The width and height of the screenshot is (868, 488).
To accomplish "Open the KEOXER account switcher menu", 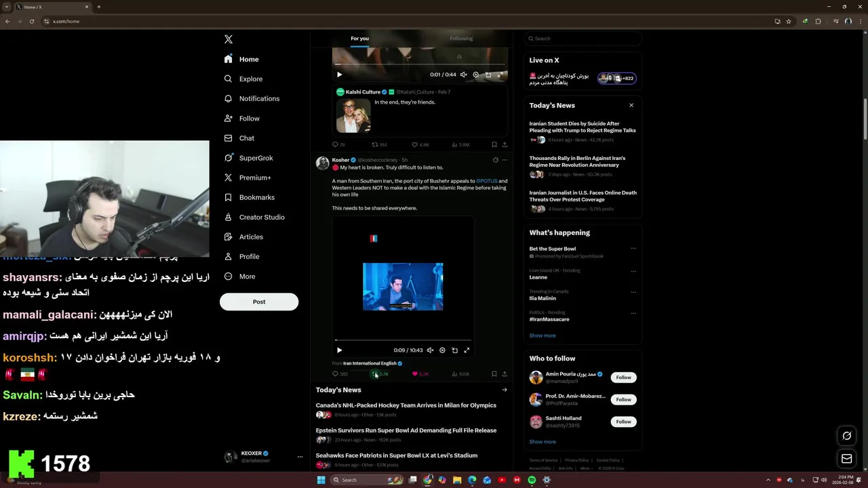I will coord(263,457).
